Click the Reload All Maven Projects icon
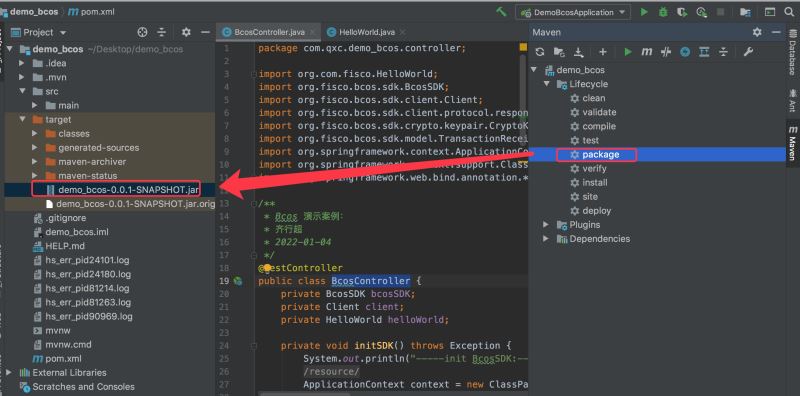Screen dimensions: 800x396 [540, 52]
